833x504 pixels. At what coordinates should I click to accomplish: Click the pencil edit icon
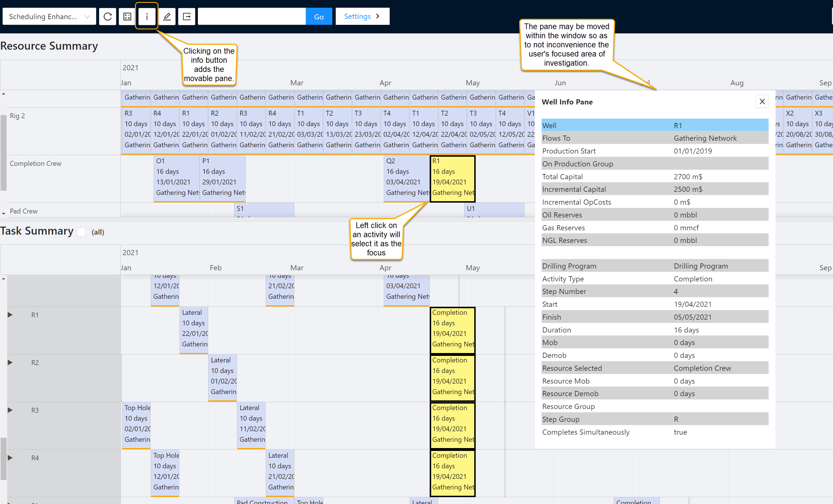click(167, 17)
